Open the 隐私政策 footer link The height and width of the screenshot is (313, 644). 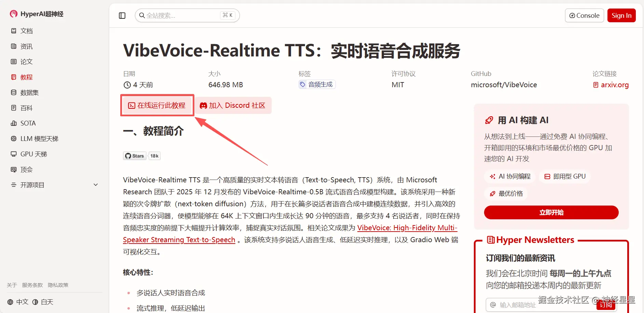58,285
